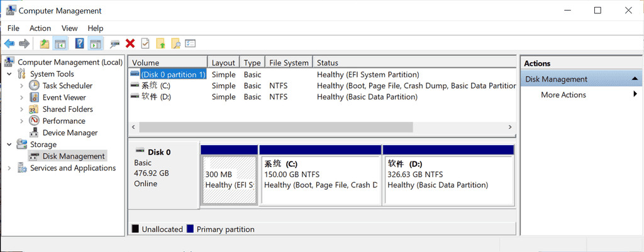
Task: Click the volume list scroll-left arrow
Action: point(133,127)
